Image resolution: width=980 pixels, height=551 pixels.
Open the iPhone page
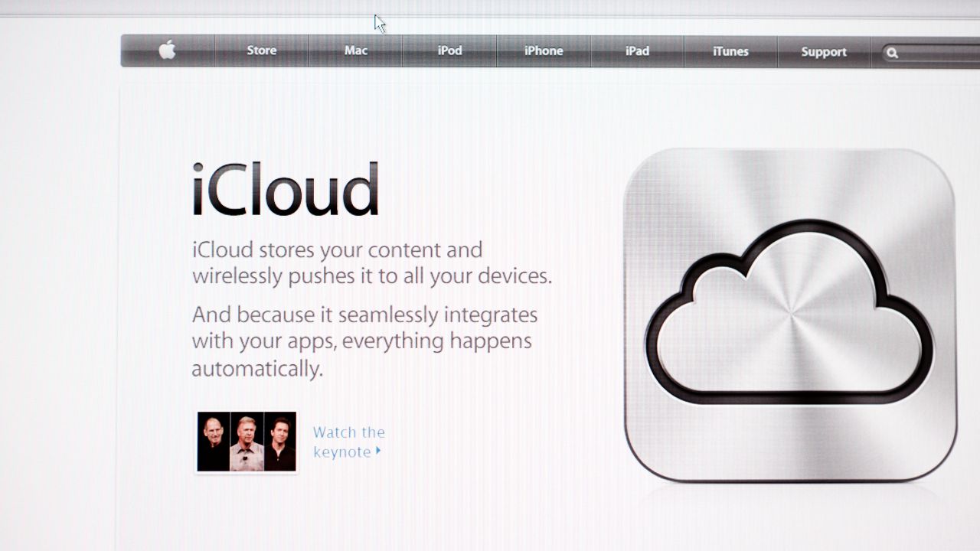(544, 51)
